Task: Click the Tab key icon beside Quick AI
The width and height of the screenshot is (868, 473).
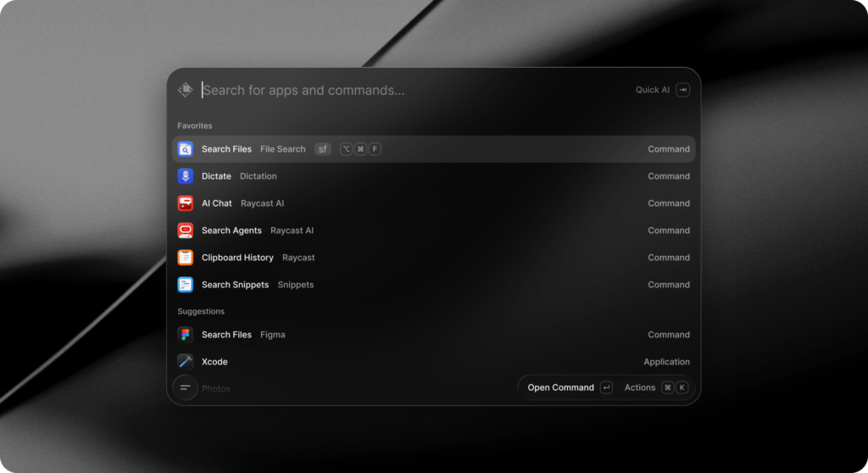Action: (x=682, y=90)
